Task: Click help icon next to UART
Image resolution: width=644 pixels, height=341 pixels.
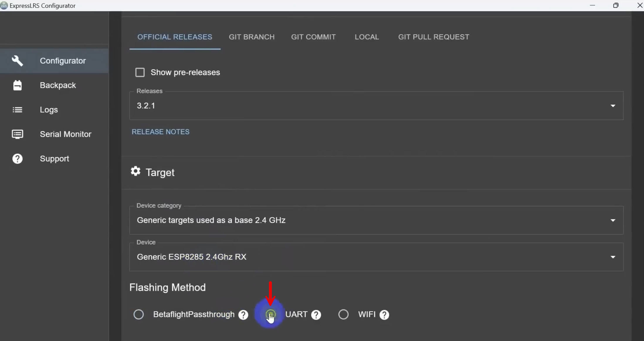Action: pyautogui.click(x=316, y=315)
